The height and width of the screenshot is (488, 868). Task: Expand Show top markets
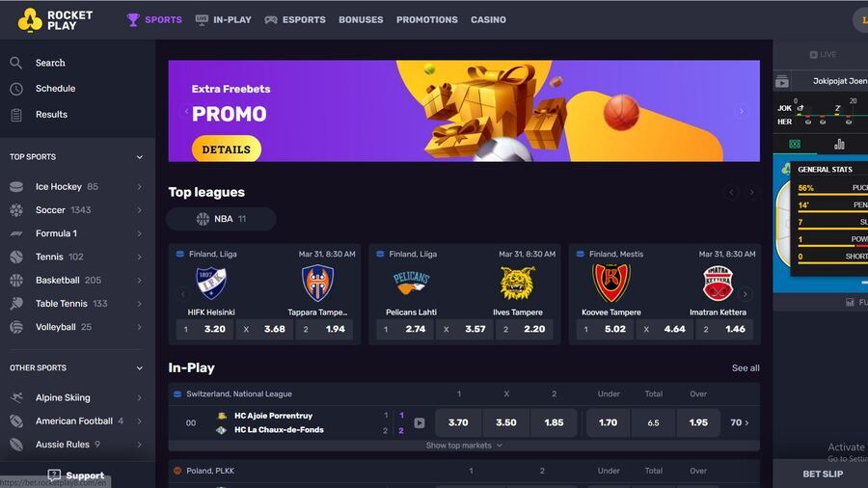(464, 446)
